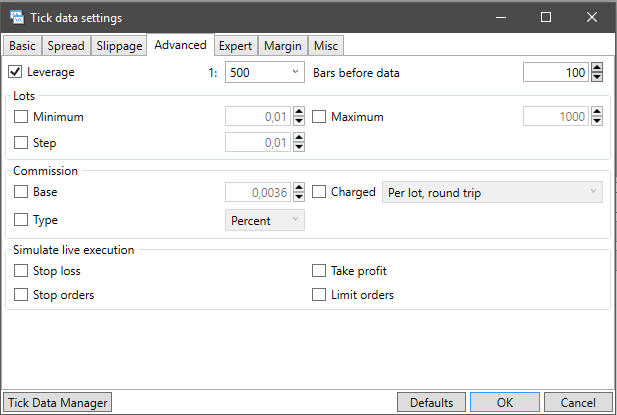Tick the lots Step checkbox
Image resolution: width=617 pixels, height=415 pixels.
(21, 142)
